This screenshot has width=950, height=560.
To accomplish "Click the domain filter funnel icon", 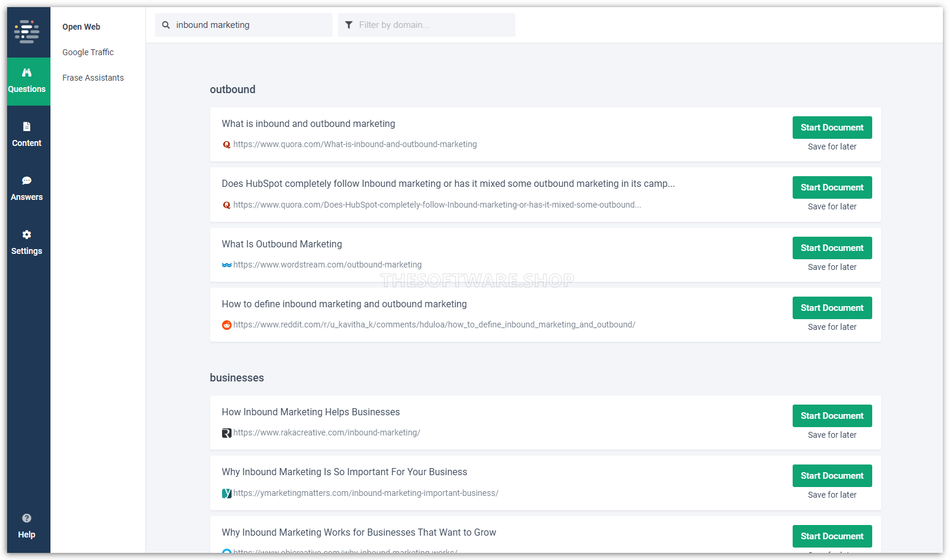I will [349, 25].
